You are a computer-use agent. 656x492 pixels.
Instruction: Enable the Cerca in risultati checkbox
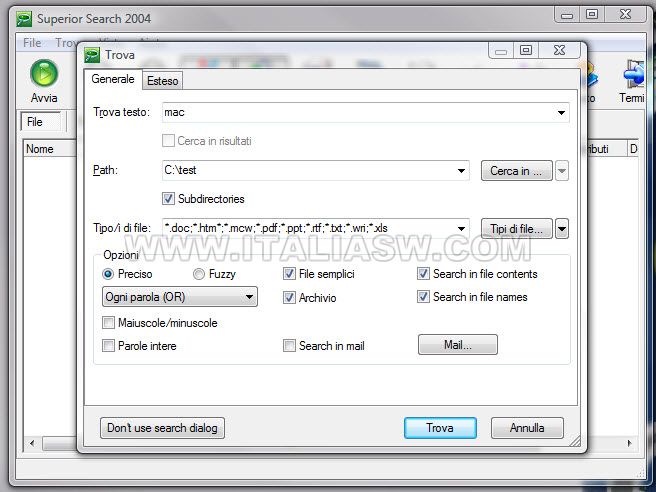click(x=168, y=141)
